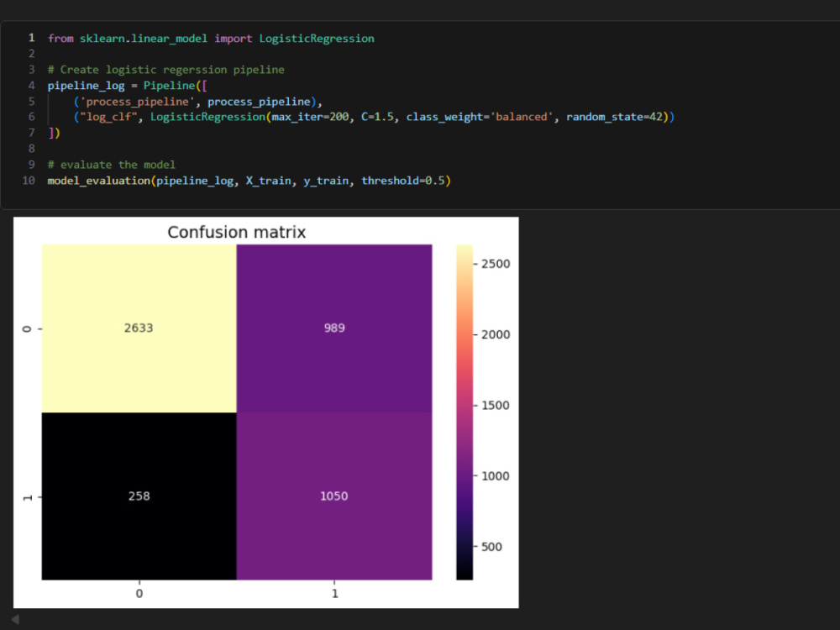Image resolution: width=840 pixels, height=630 pixels.
Task: Click the colorbar tick label 500
Action: click(x=491, y=547)
